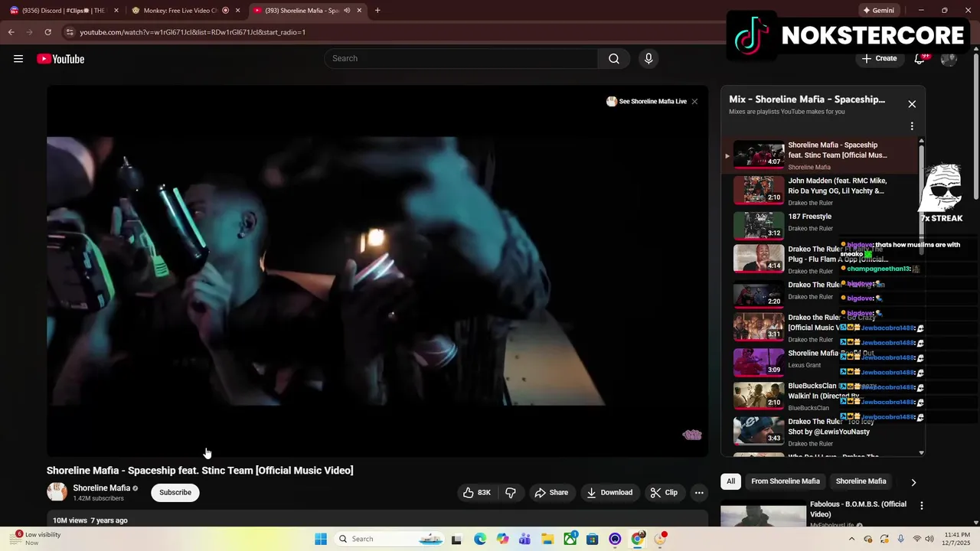Open the Low visibility weather widget
Image resolution: width=980 pixels, height=551 pixels.
pyautogui.click(x=35, y=539)
